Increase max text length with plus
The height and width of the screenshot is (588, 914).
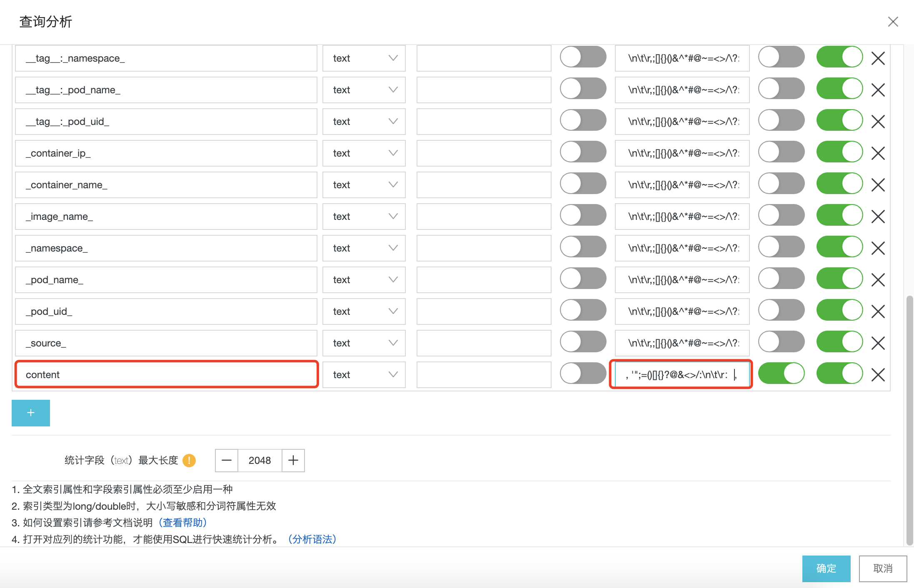[x=293, y=460]
